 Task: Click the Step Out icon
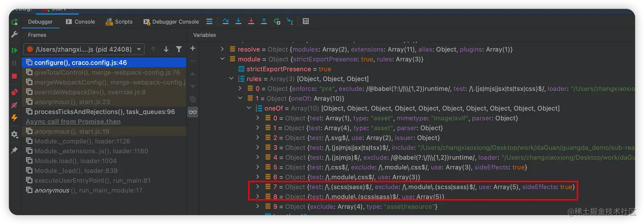tap(264, 21)
